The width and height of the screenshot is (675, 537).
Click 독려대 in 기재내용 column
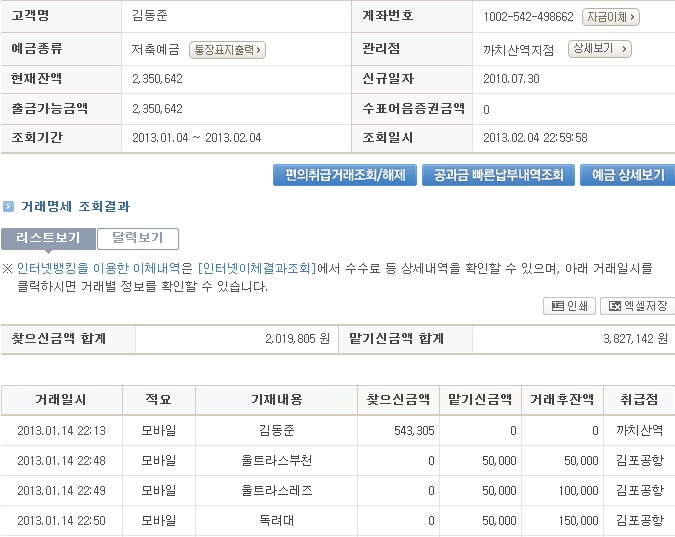(276, 521)
